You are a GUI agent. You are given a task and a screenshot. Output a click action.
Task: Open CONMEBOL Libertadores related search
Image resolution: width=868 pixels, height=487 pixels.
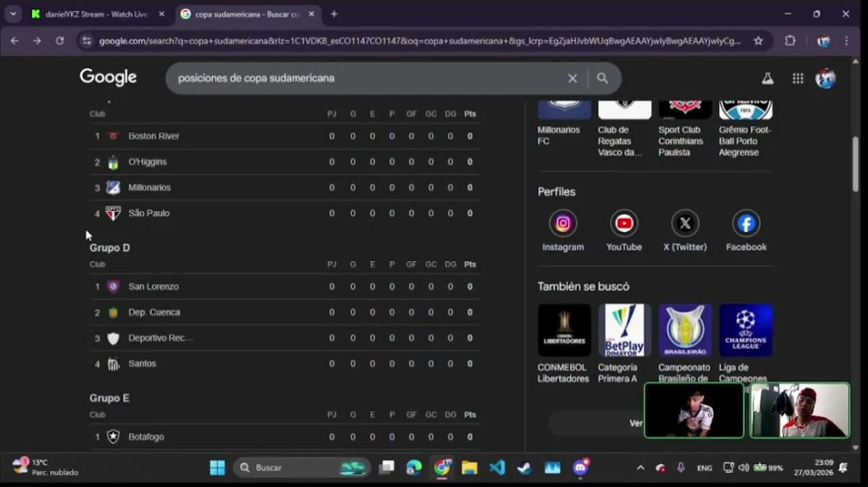564,344
